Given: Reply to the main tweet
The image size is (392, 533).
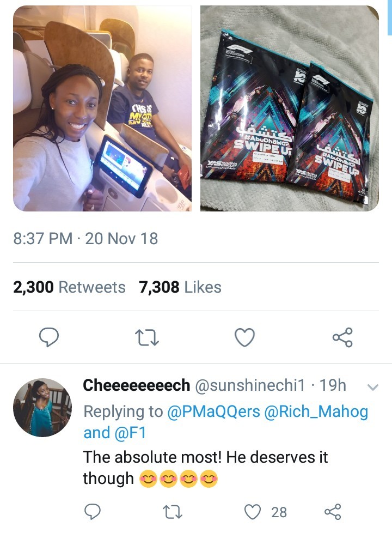Looking at the screenshot, I should pos(49,337).
